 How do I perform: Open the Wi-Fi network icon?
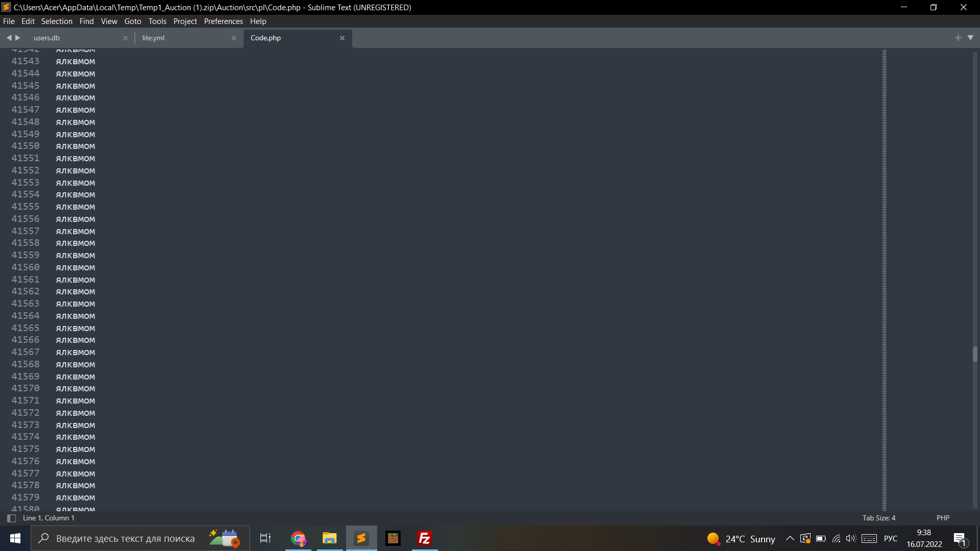click(836, 539)
